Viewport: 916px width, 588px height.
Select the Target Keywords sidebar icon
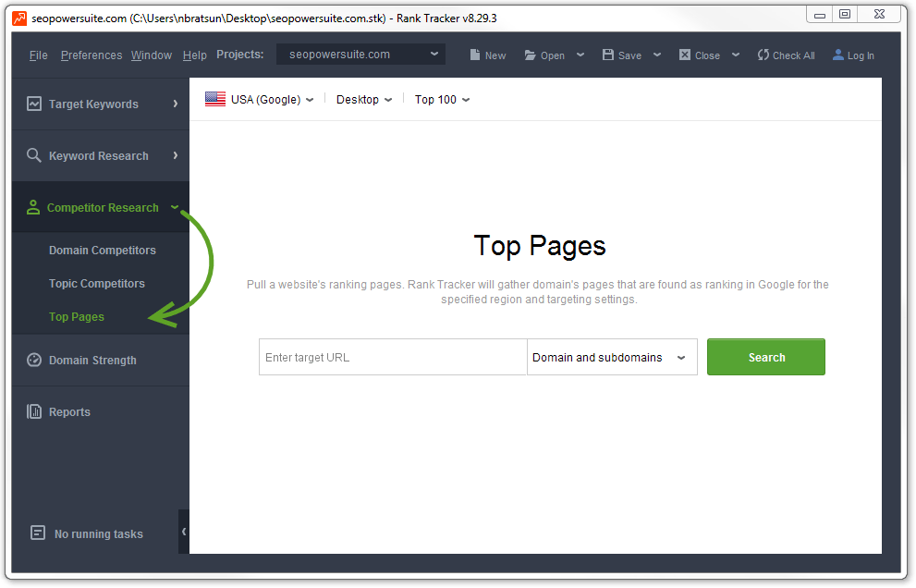pyautogui.click(x=32, y=104)
